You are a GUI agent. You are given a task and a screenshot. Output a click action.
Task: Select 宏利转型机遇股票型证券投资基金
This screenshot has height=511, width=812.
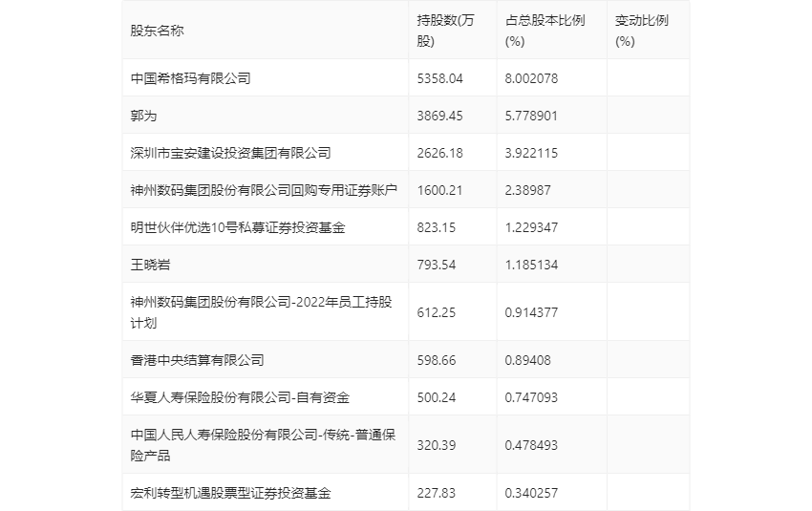pos(230,492)
